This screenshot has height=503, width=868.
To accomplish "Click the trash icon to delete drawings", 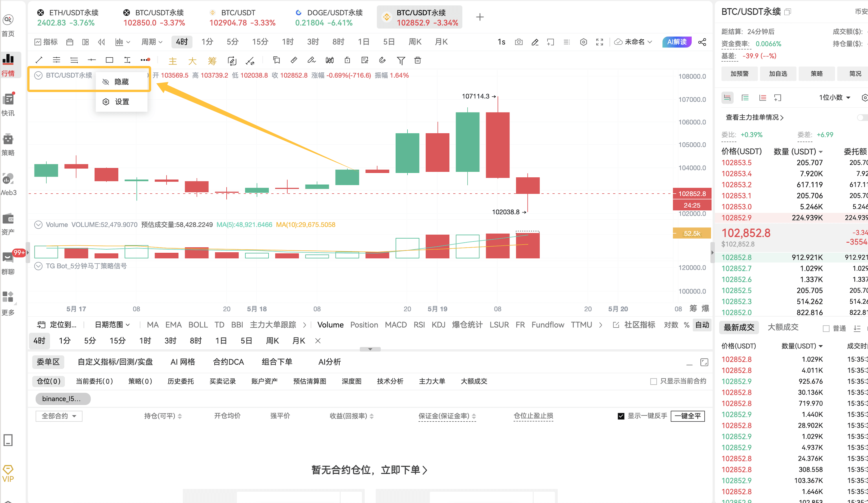I will (x=418, y=60).
